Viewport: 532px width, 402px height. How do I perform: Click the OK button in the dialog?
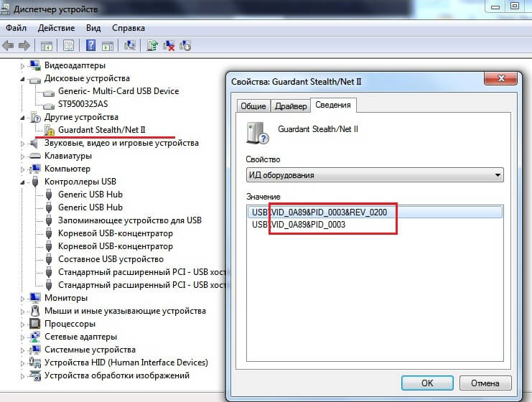pyautogui.click(x=427, y=383)
